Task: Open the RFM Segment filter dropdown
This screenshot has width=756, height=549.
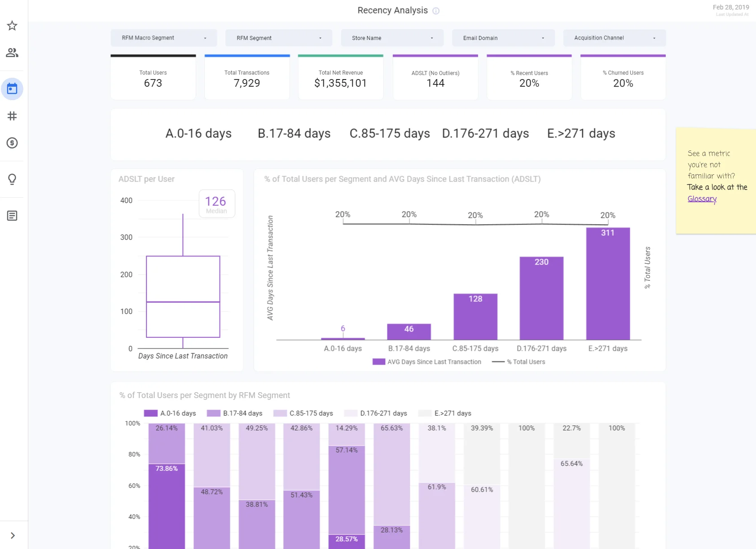Action: (279, 38)
